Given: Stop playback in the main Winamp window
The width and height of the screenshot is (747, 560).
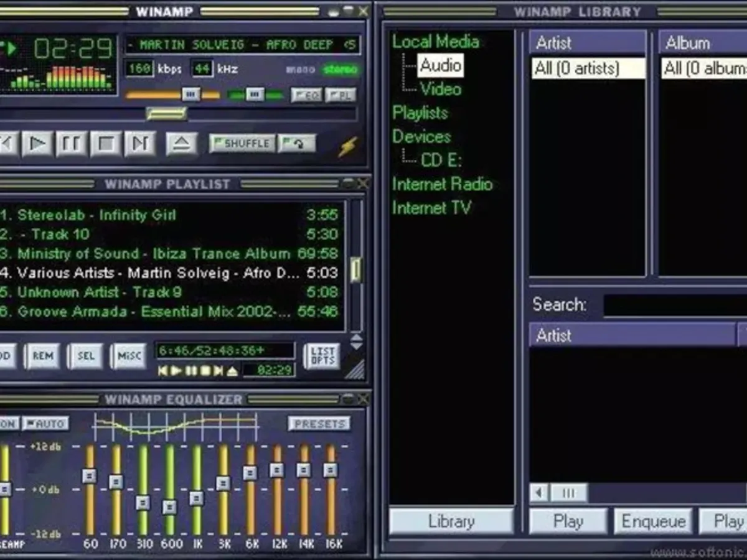Looking at the screenshot, I should (105, 144).
